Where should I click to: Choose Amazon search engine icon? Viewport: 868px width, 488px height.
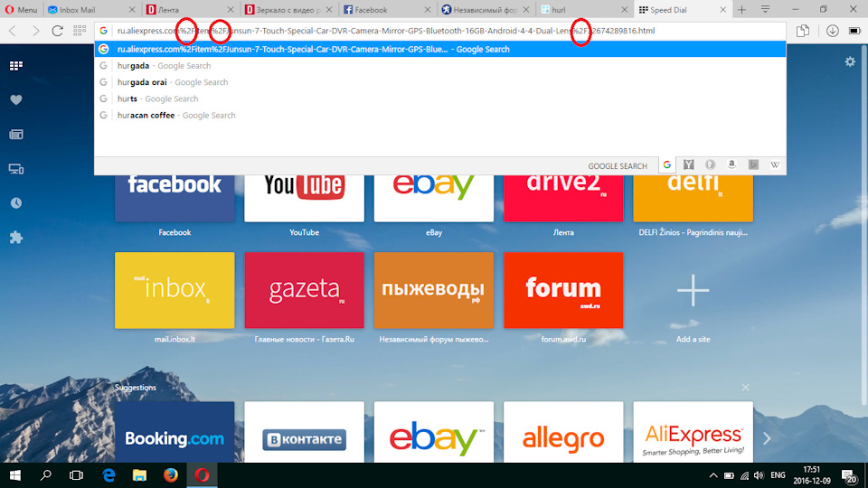tap(731, 164)
